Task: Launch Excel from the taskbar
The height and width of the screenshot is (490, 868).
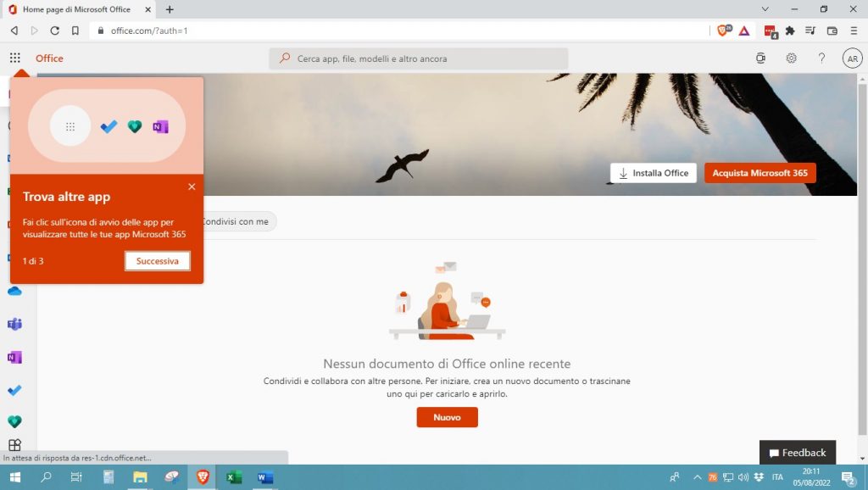Action: [233, 477]
